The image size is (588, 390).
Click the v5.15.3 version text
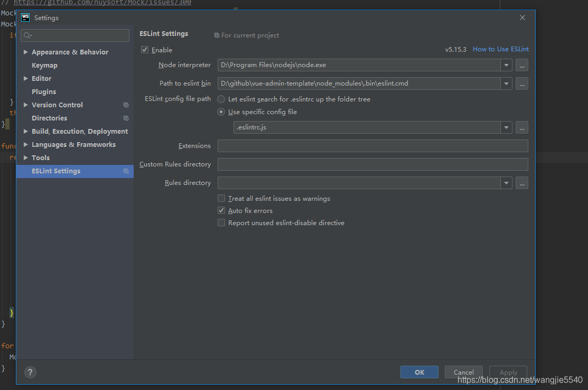(455, 50)
